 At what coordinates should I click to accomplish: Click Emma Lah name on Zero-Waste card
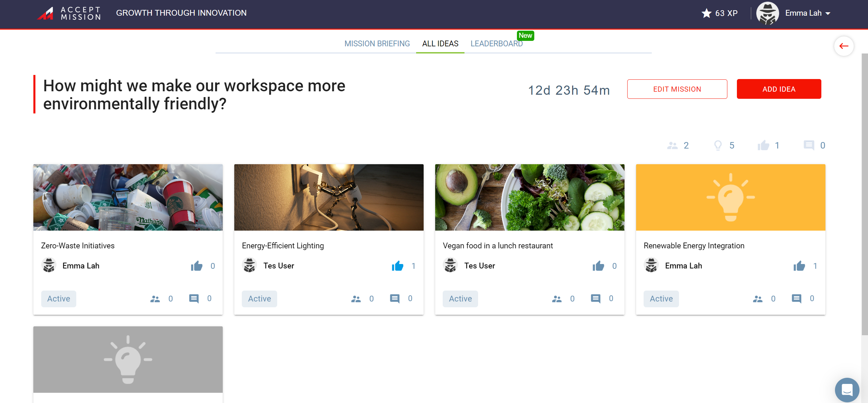point(81,266)
